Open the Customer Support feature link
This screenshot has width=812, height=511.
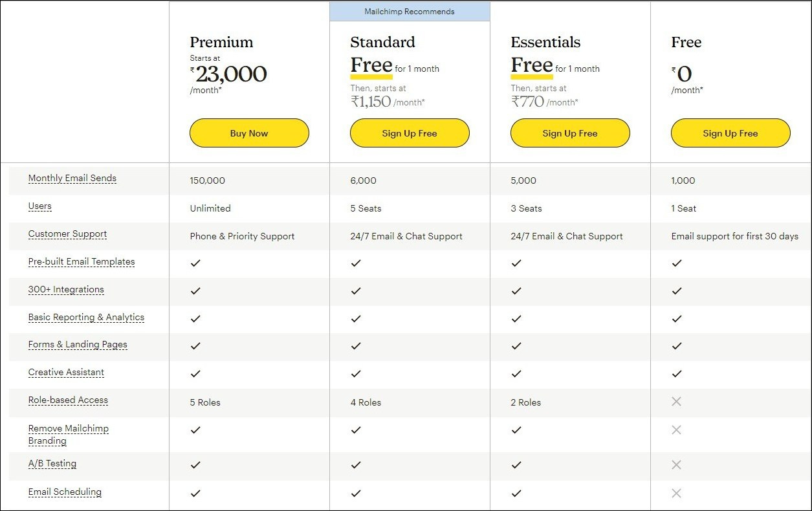pyautogui.click(x=67, y=234)
